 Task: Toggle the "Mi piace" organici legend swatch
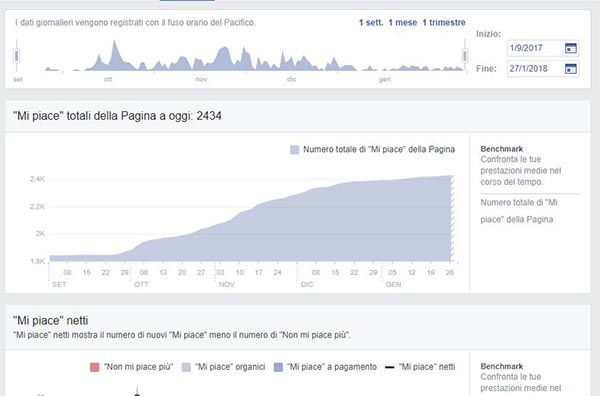[186, 367]
